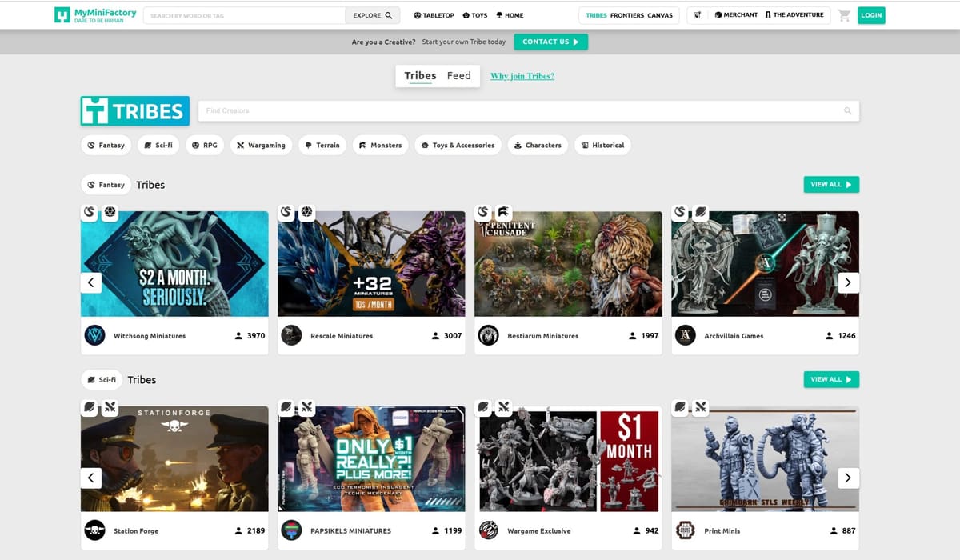This screenshot has width=960, height=560.
Task: Filter by Wargaming category chip
Action: (261, 145)
